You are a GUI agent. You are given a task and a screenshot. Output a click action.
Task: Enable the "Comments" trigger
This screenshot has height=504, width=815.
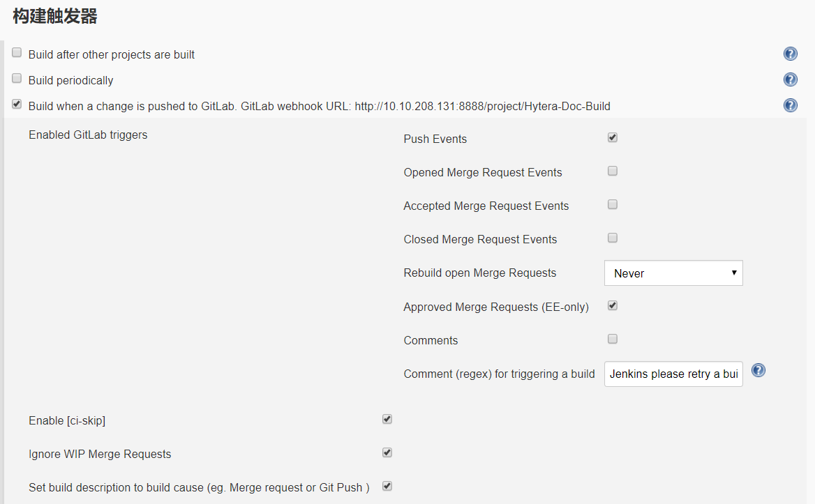pyautogui.click(x=612, y=339)
